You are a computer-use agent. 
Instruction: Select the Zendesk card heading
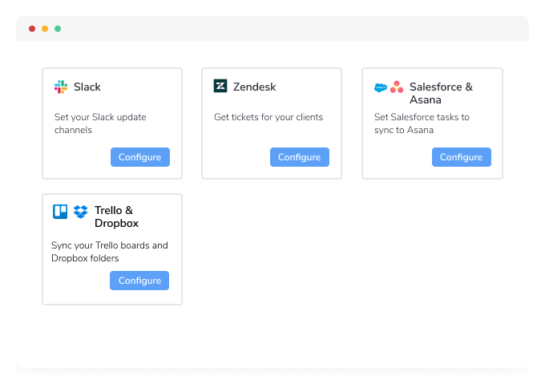tap(254, 87)
